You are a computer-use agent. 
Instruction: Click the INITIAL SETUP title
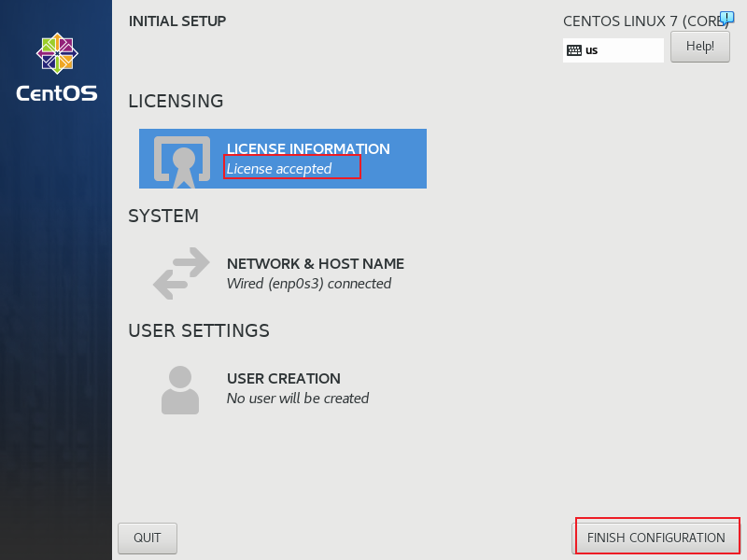(x=177, y=21)
